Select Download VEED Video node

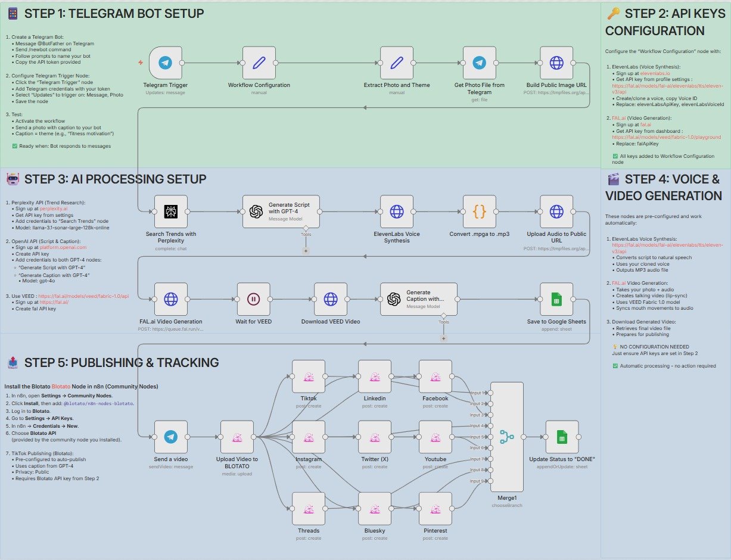point(331,299)
